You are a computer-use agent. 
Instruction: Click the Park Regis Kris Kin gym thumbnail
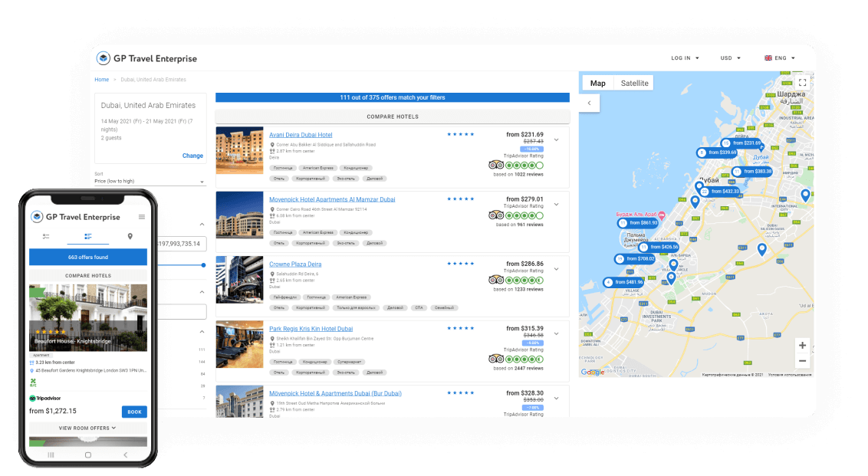[x=239, y=344]
